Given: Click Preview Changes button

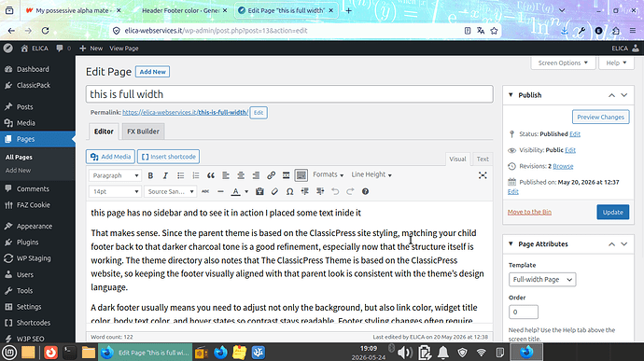Looking at the screenshot, I should 600,117.
